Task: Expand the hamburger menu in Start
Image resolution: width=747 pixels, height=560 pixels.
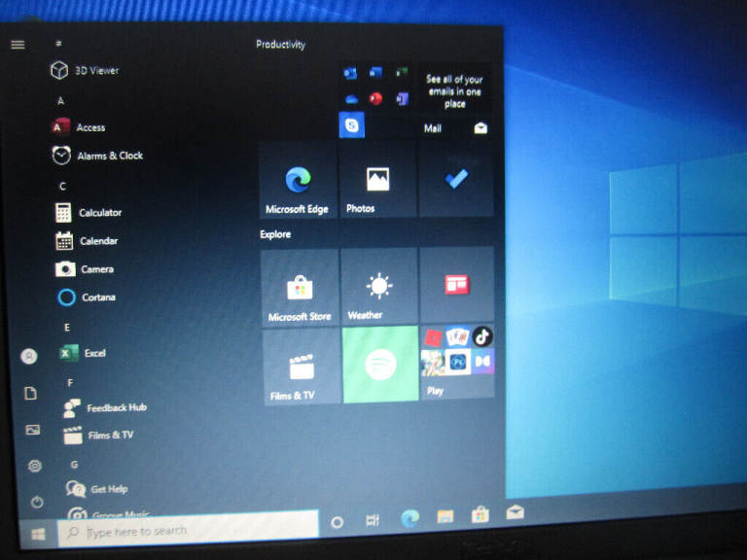Action: click(18, 45)
